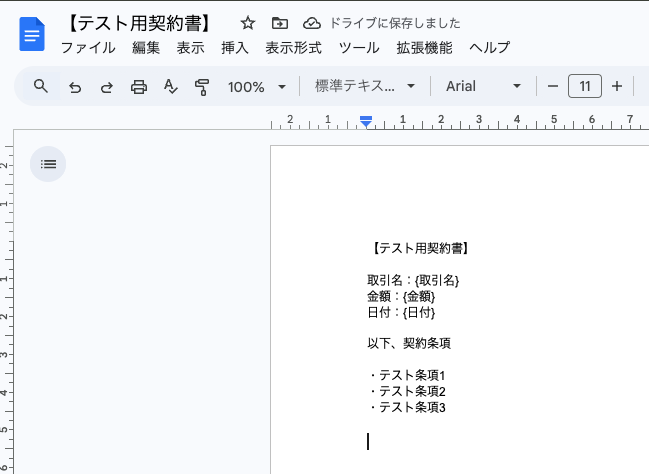Viewport: 649px width, 474px height.
Task: Star this document as favorite
Action: click(x=247, y=23)
